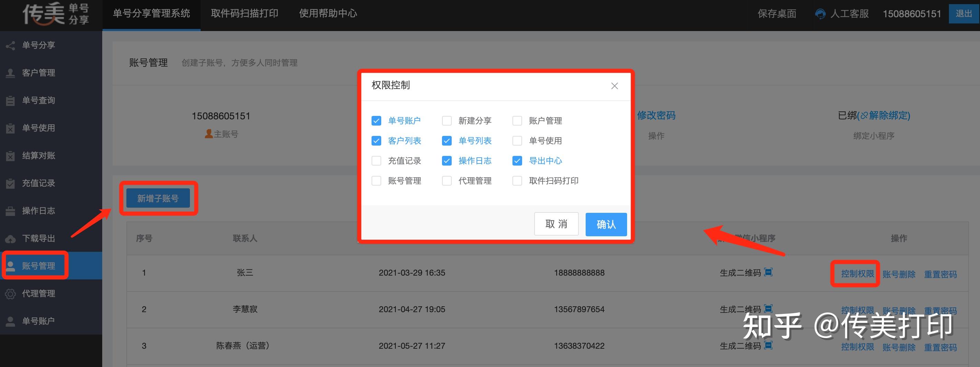The height and width of the screenshot is (367, 980).
Task: Click the 充值记录 checklist icon in sidebar
Action: click(x=10, y=183)
